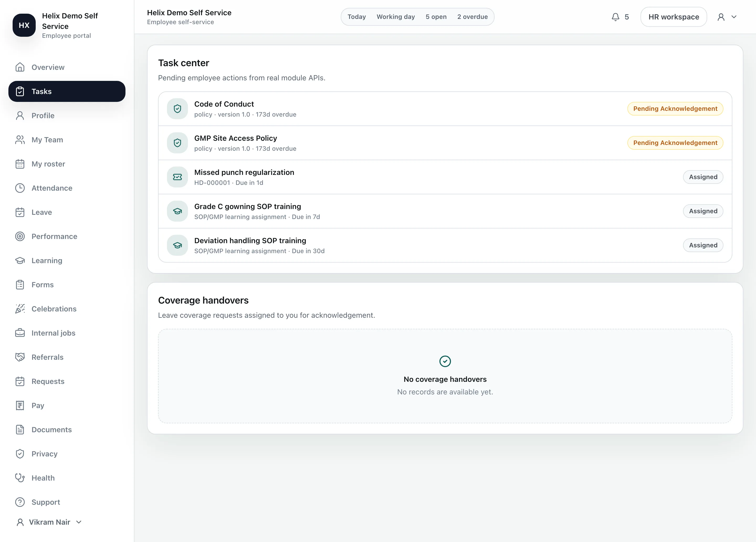Click the Internal jobs briefcase icon
This screenshot has width=756, height=542.
pyautogui.click(x=20, y=333)
